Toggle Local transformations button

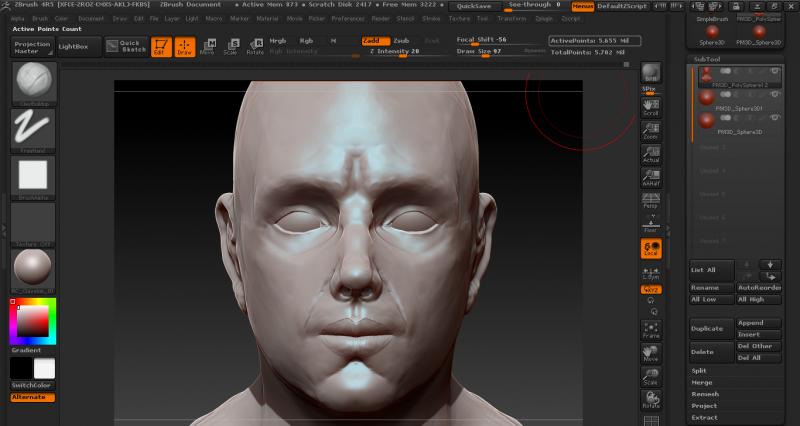(651, 247)
